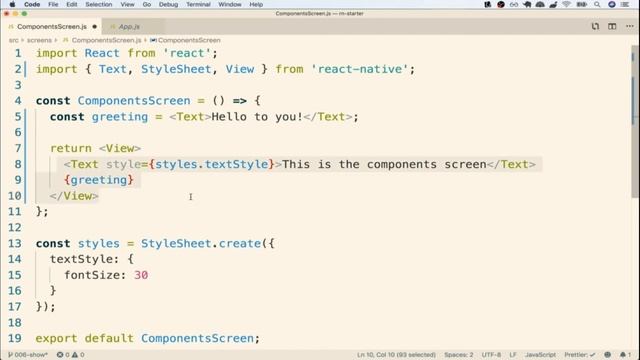
Task: Open the Go menu
Action: [147, 4]
